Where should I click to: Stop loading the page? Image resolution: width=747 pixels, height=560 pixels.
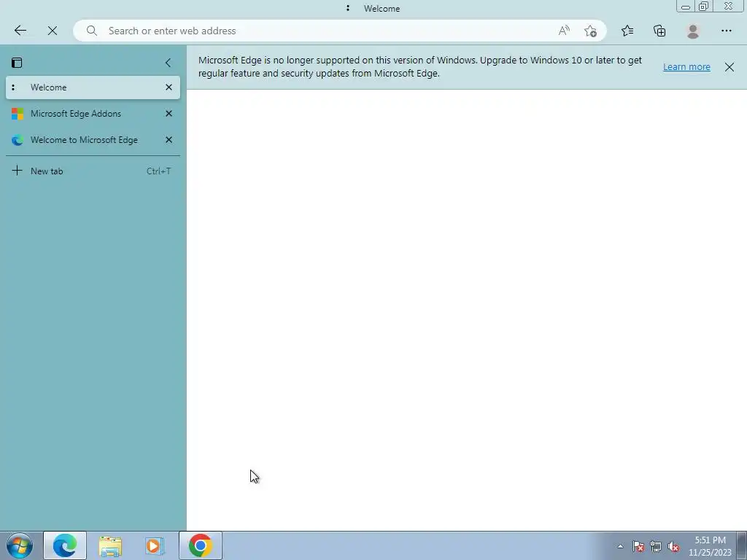click(x=53, y=31)
